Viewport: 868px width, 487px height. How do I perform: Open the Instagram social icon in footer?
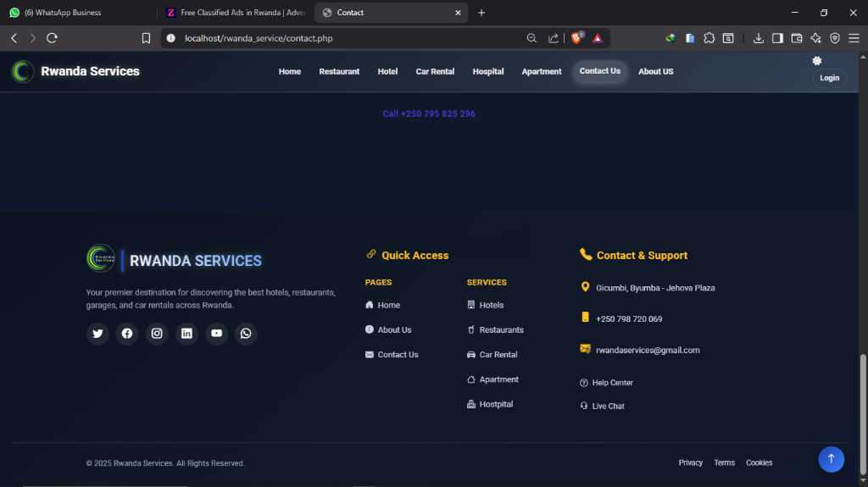pos(157,333)
